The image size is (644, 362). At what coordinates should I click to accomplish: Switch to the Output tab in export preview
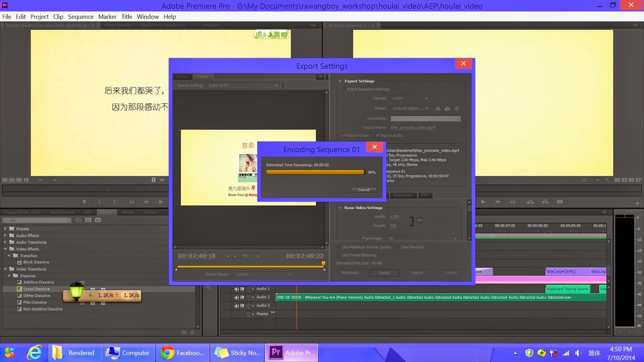point(203,76)
